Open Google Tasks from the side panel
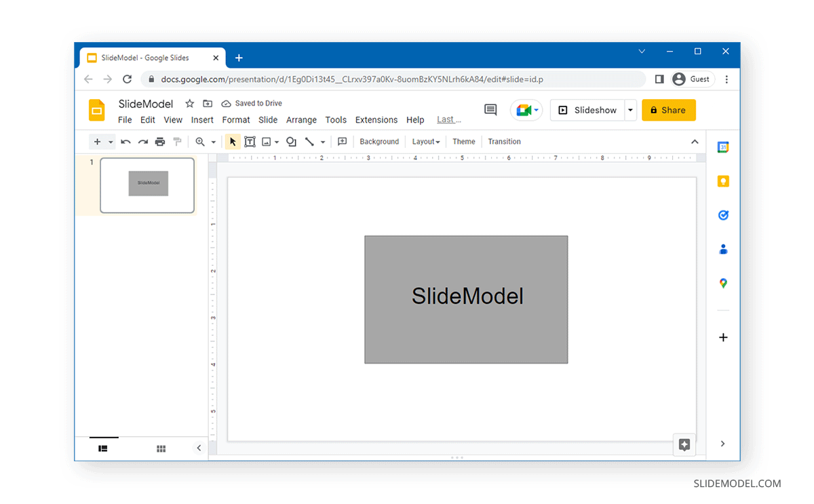Image resolution: width=814 pixels, height=504 pixels. click(723, 214)
